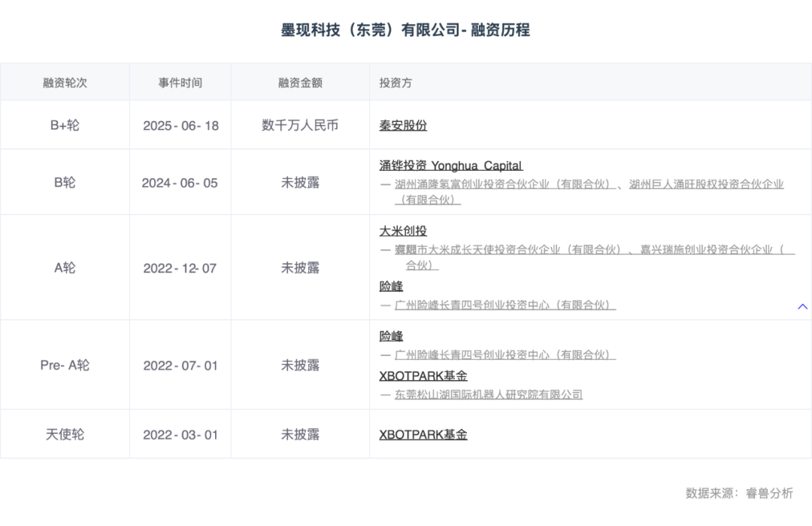The height and width of the screenshot is (526, 812).
Task: Click 湖州巨人涌旺股权投资合伙企业 fund link
Action: tap(706, 184)
